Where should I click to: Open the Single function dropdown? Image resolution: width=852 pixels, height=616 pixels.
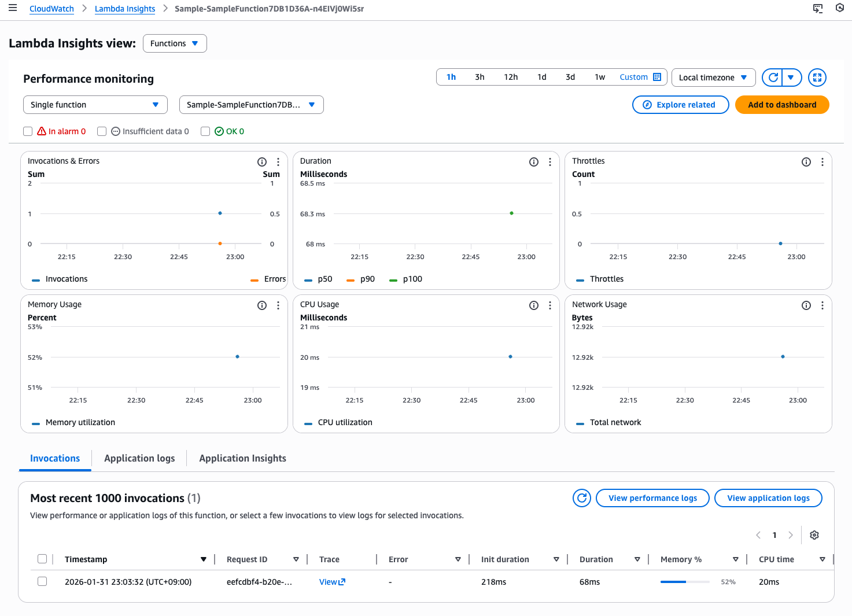click(x=95, y=105)
